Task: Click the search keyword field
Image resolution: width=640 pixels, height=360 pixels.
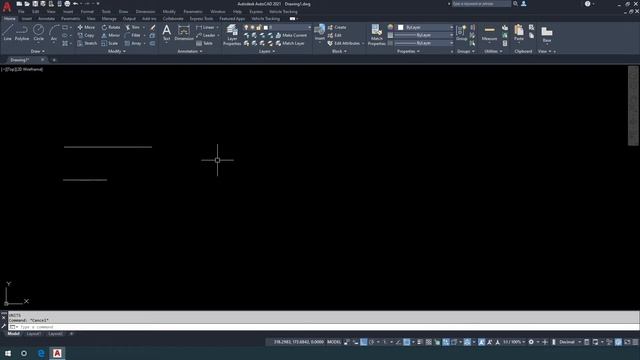Action: pyautogui.click(x=481, y=4)
